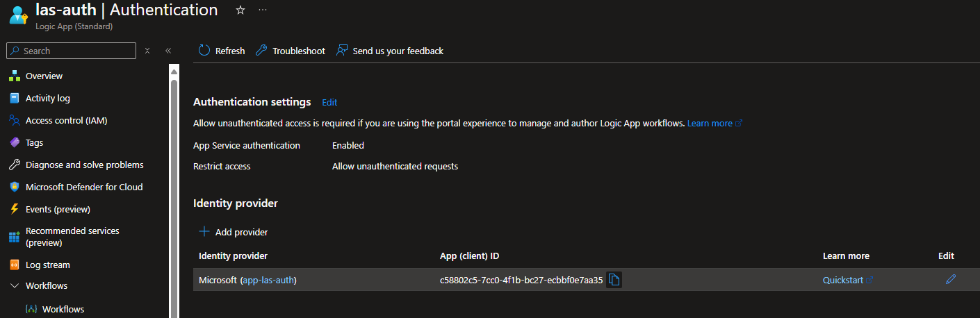Image resolution: width=980 pixels, height=318 pixels.
Task: Click the Authentication settings heading
Action: 252,102
